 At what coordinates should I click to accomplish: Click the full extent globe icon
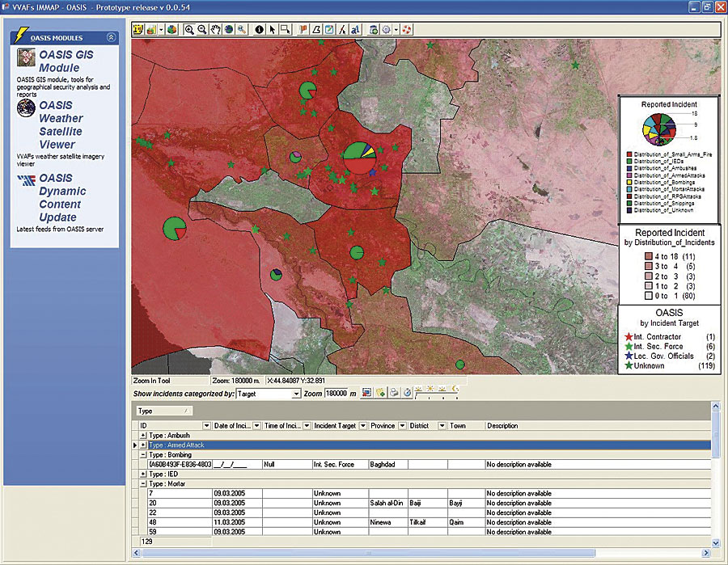coord(228,29)
